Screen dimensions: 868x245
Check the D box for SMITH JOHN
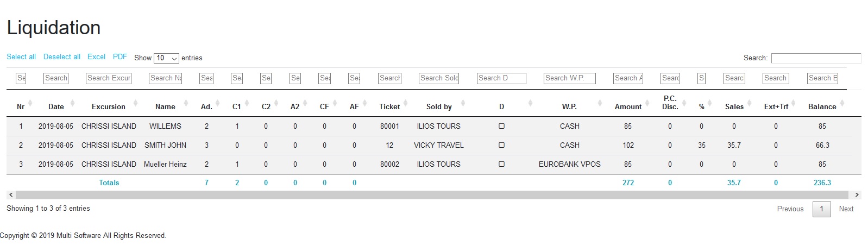(501, 145)
